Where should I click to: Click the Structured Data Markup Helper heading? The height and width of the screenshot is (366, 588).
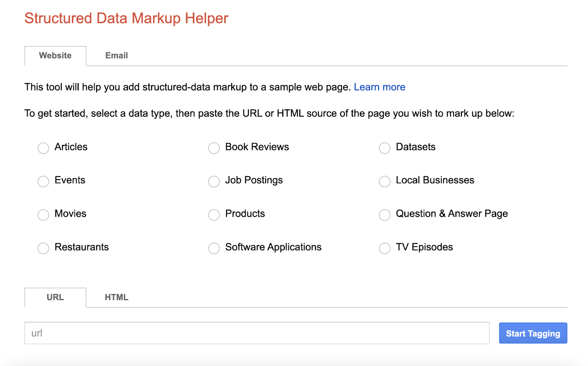[126, 18]
